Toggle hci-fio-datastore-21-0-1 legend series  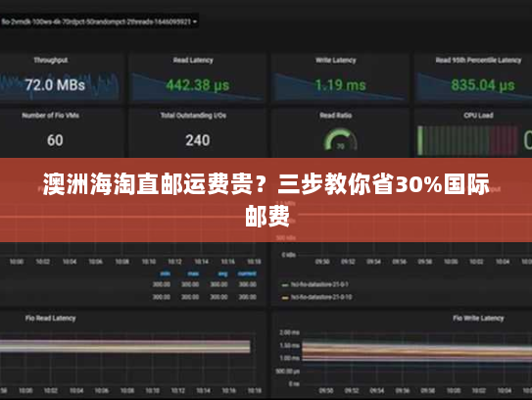319,284
